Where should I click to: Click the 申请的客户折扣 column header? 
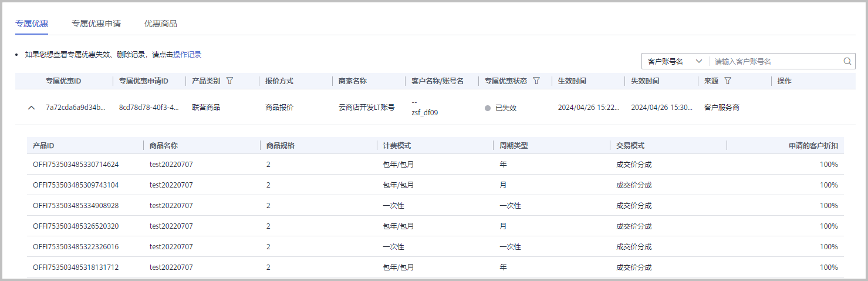(x=813, y=145)
